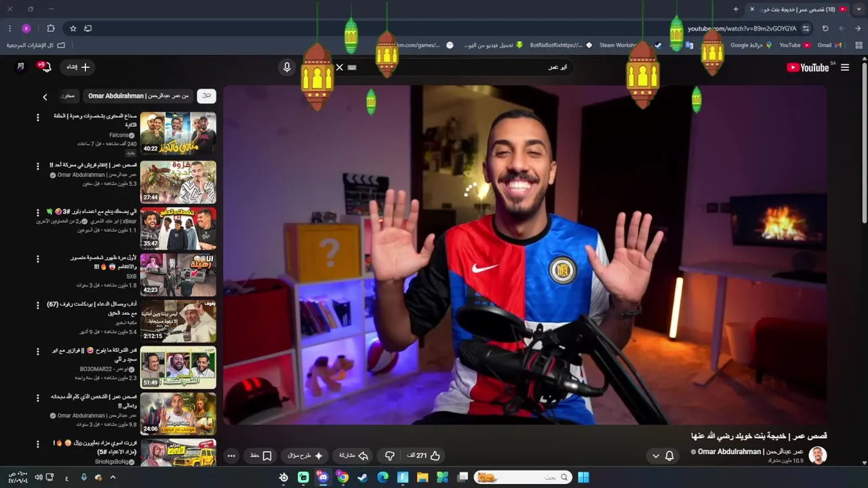868x488 pixels.
Task: Click the Create (إنشاء) button
Action: 77,67
